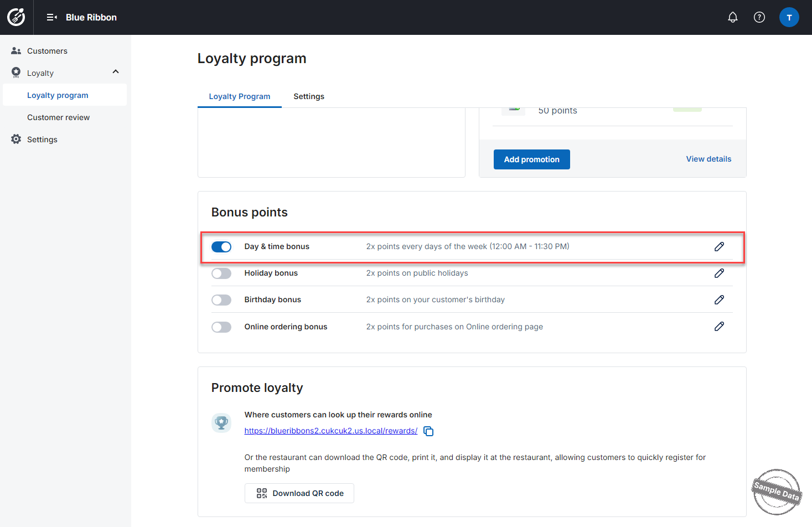Click Download QR code button
812x527 pixels.
299,493
